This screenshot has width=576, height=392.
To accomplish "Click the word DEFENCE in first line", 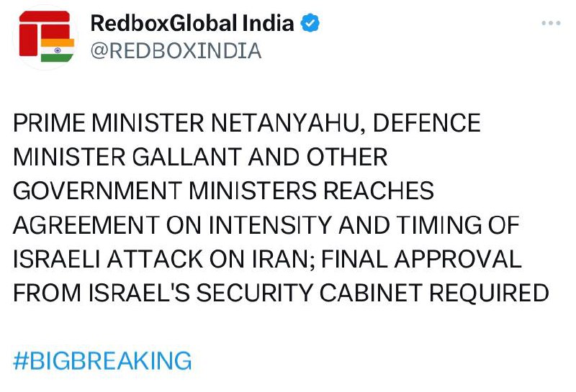I will (426, 123).
